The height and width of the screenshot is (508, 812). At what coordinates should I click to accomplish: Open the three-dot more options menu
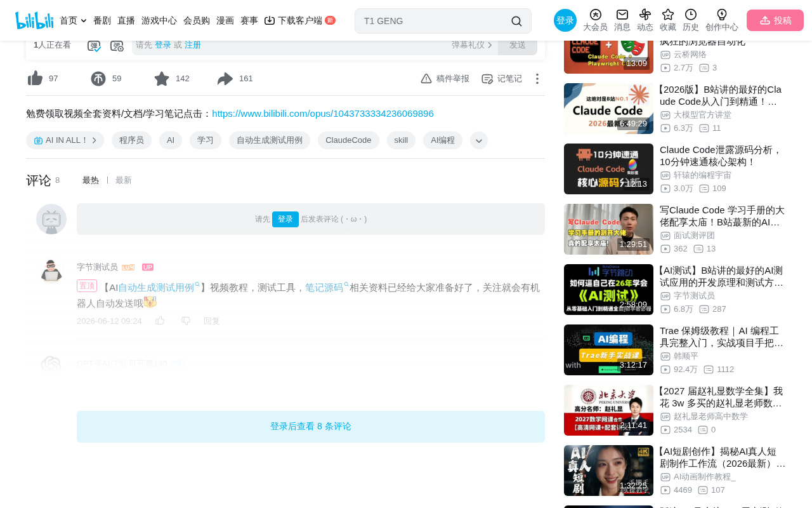pos(537,79)
